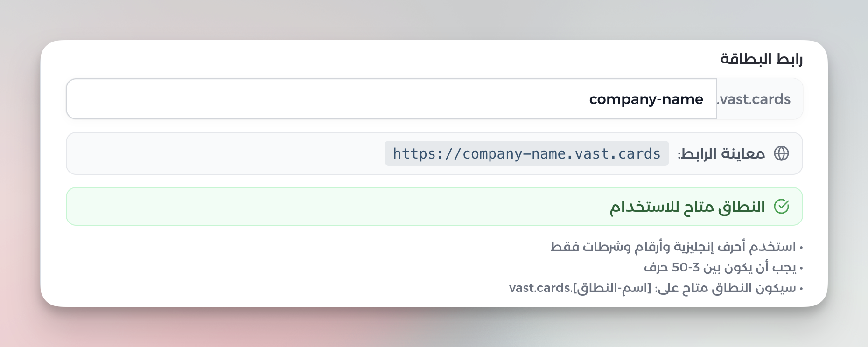Open the https://company-name.vast.cards preview link

coord(526,153)
